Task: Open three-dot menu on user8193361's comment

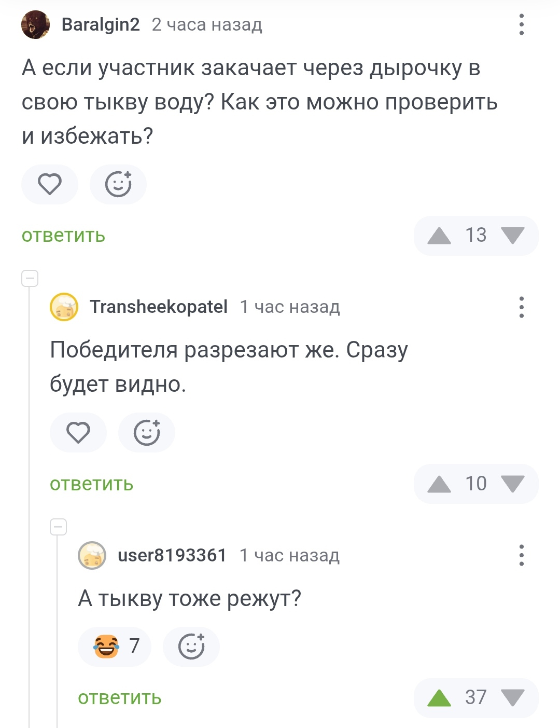Action: coord(521,555)
